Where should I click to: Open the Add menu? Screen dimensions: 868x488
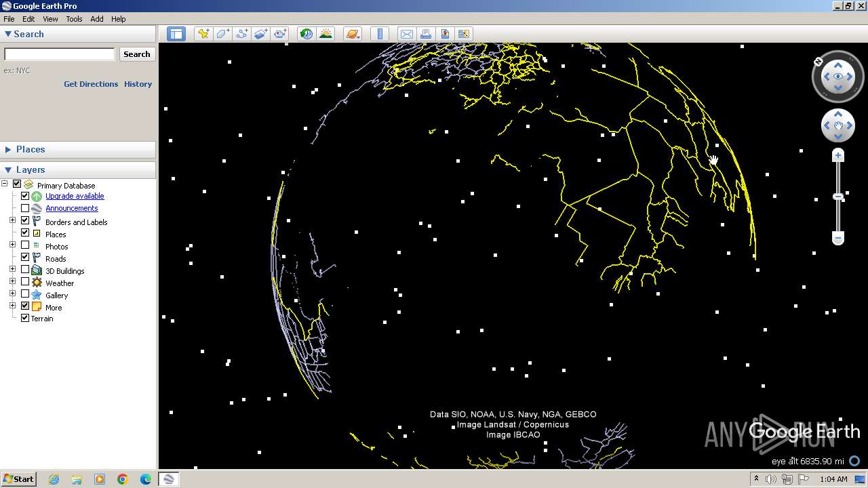[97, 19]
